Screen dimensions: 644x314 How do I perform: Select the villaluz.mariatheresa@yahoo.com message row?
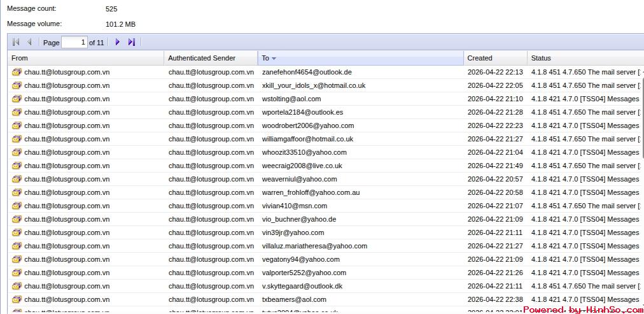click(x=314, y=246)
